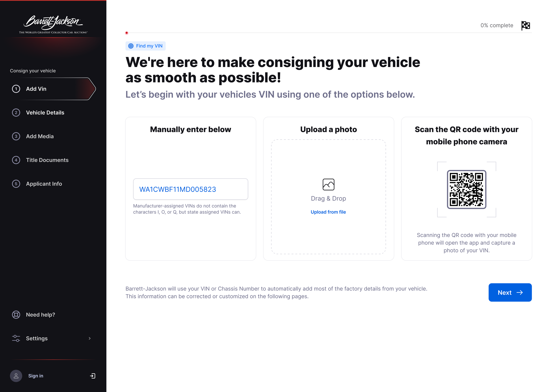
Task: Click step 2 circle icon beside Vehicle Details
Action: tap(16, 112)
